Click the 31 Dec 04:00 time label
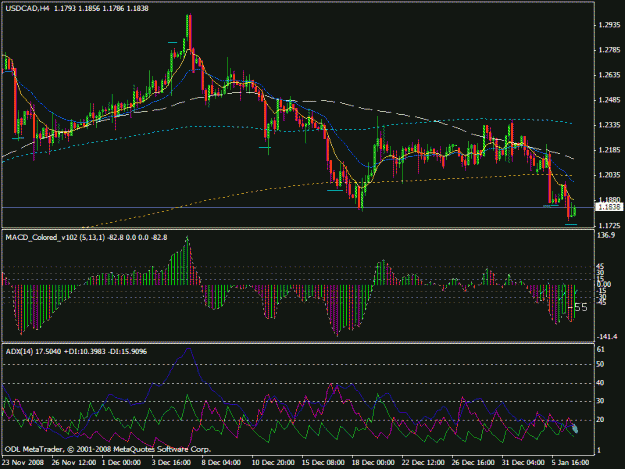 pos(523,463)
